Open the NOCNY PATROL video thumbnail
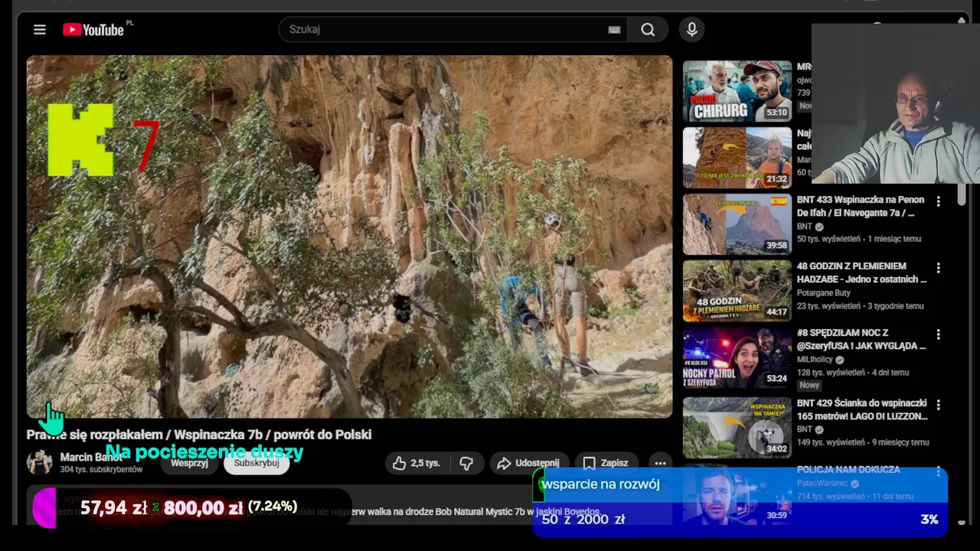The width and height of the screenshot is (980, 551). point(737,357)
